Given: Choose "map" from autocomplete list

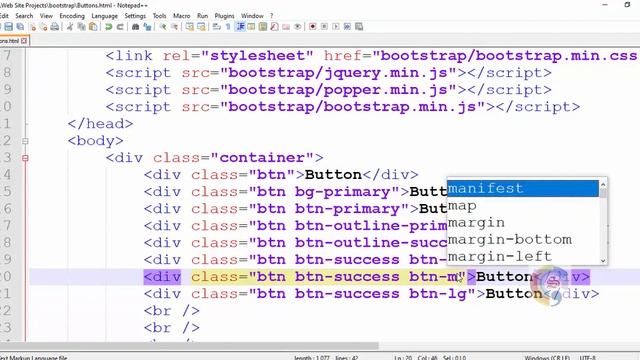Looking at the screenshot, I should tap(523, 206).
